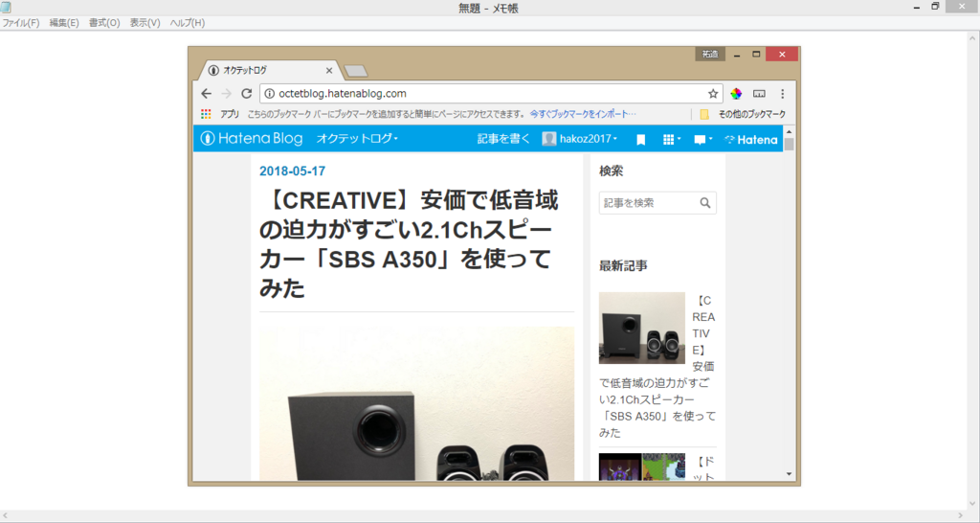Open the Chrome three-dot menu
Image resolution: width=980 pixels, height=523 pixels.
[783, 94]
